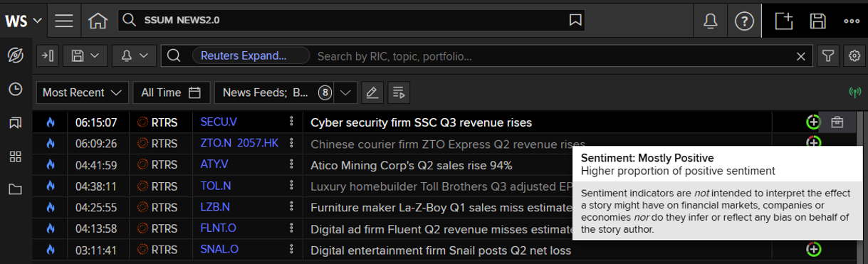This screenshot has height=264, width=868.
Task: Open the three-dot menu on ATY.V row
Action: click(x=291, y=165)
